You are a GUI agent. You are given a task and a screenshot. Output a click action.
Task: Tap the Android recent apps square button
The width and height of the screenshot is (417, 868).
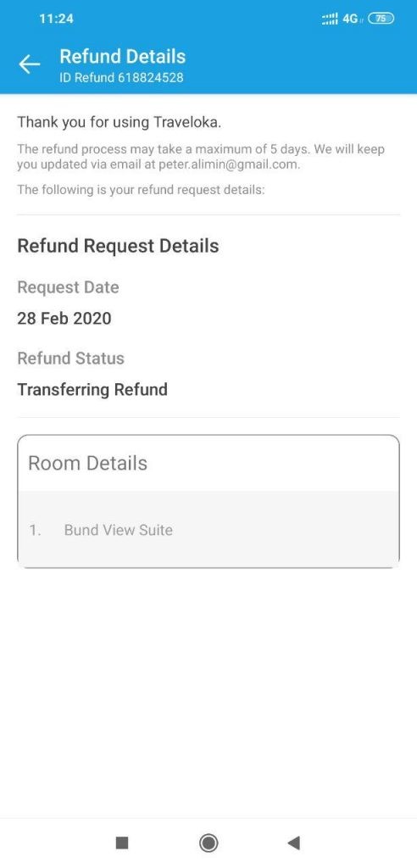pyautogui.click(x=122, y=843)
